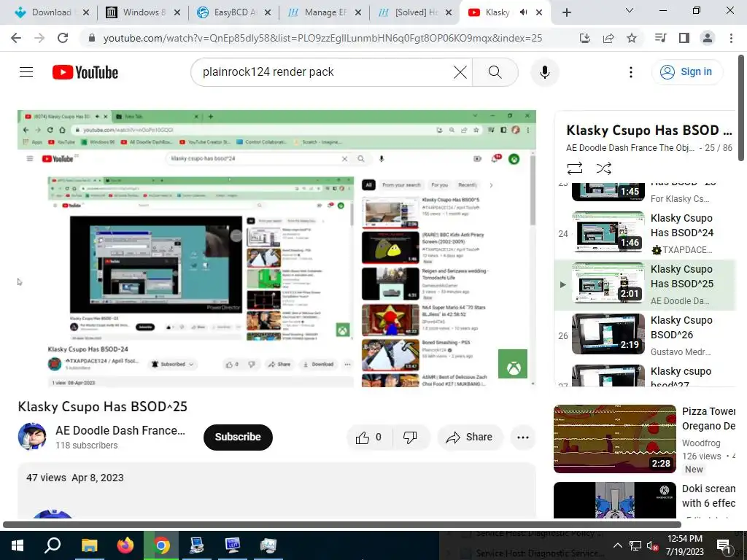The width and height of the screenshot is (747, 560).
Task: Reload the page with the refresh icon
Action: point(63,38)
